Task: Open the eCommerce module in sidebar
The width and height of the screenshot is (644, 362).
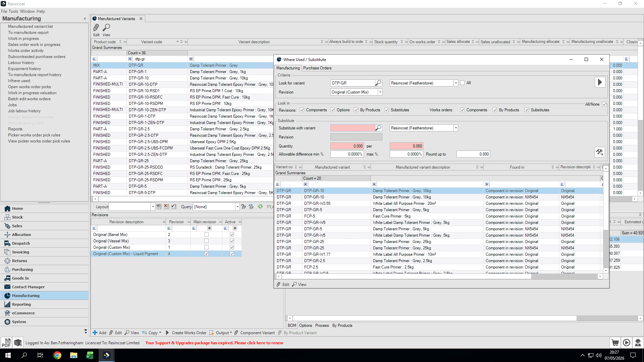Action: [45, 313]
